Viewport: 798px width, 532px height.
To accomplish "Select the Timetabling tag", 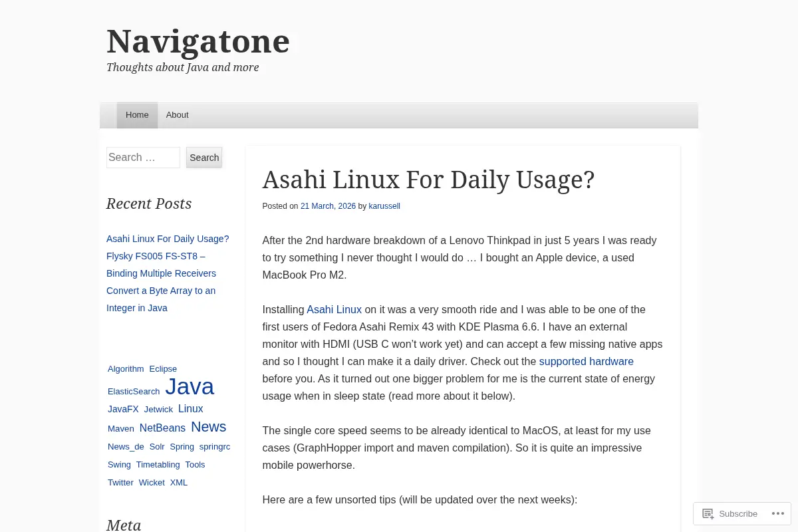I will click(x=158, y=464).
